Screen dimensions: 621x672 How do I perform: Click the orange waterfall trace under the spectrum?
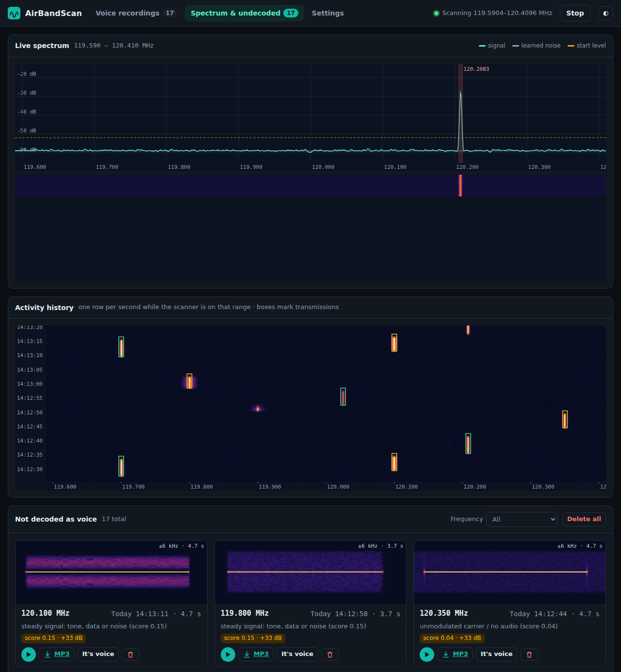[x=460, y=185]
